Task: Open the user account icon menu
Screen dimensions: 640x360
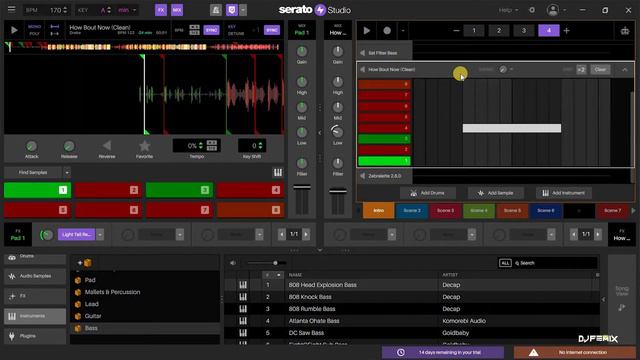Action: point(555,10)
